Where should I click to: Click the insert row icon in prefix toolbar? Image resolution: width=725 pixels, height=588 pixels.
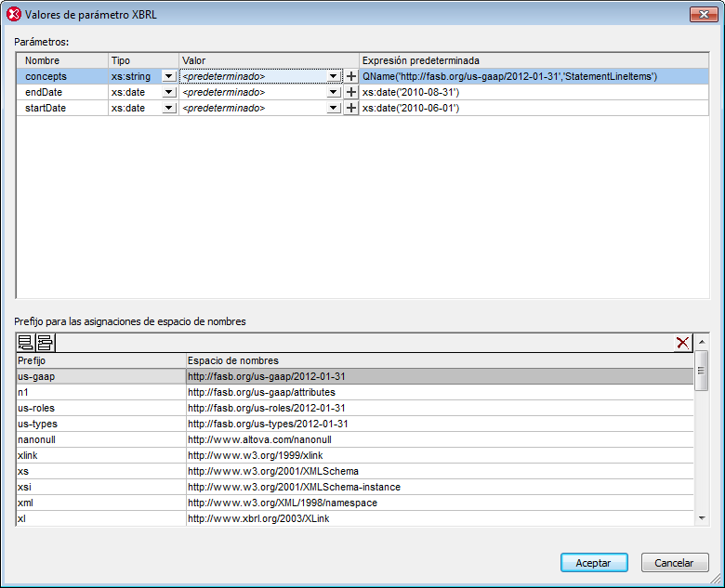pos(44,343)
